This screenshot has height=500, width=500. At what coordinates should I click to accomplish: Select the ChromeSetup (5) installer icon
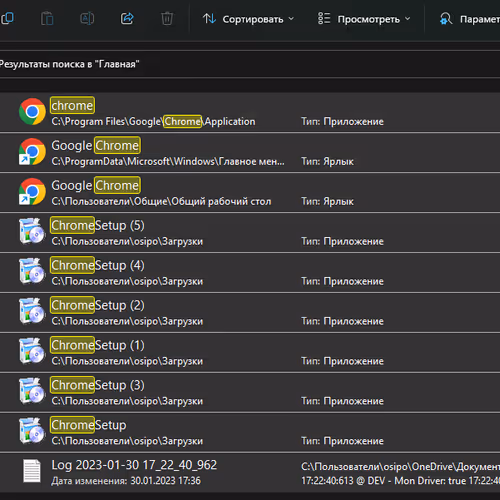(32, 231)
